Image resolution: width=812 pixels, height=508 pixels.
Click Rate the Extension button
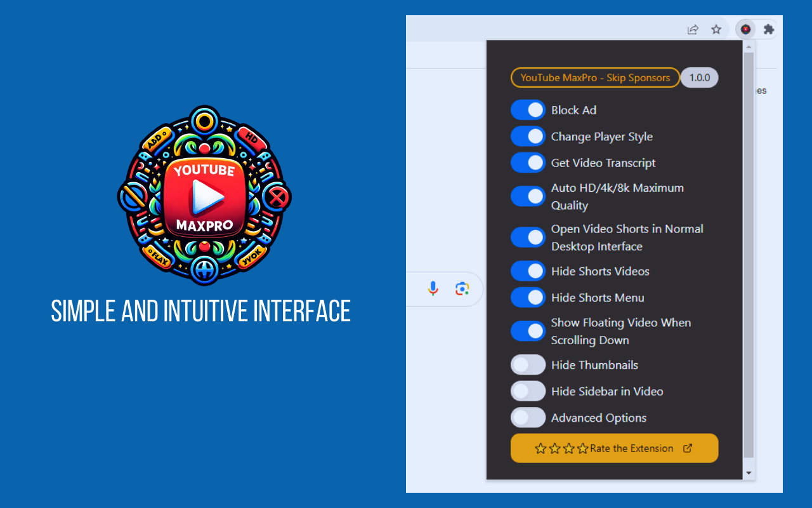point(614,448)
